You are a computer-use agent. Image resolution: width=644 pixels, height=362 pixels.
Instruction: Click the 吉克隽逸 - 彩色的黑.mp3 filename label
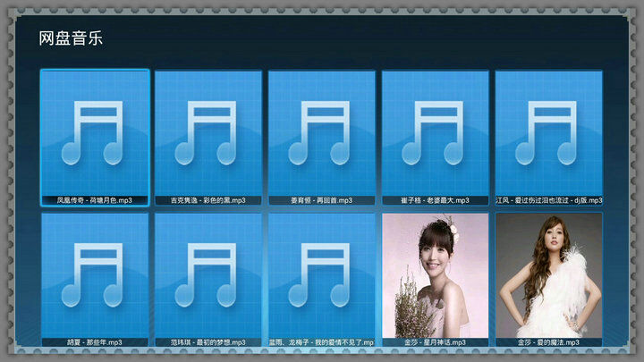pyautogui.click(x=208, y=200)
